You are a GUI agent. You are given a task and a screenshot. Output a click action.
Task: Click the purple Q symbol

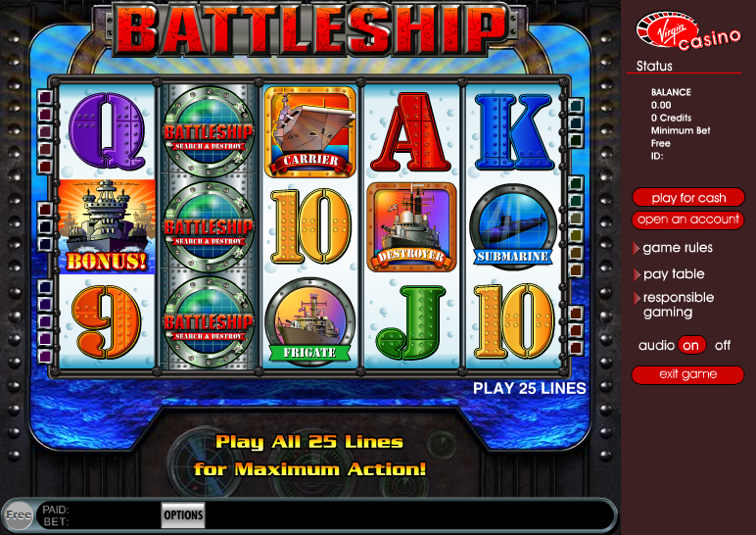(107, 131)
